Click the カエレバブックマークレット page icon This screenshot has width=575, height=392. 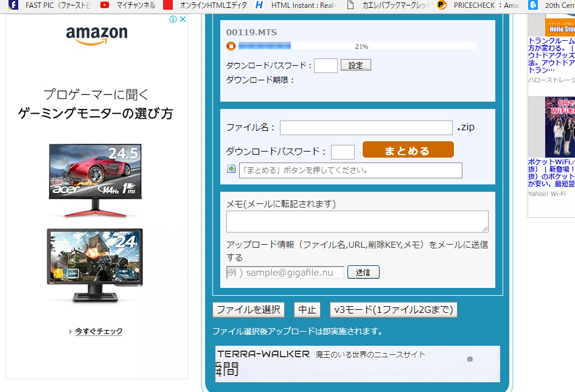pos(350,5)
